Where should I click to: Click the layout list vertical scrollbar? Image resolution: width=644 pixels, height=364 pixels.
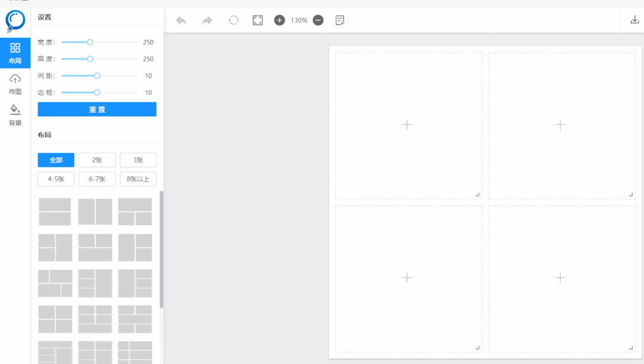(x=162, y=250)
